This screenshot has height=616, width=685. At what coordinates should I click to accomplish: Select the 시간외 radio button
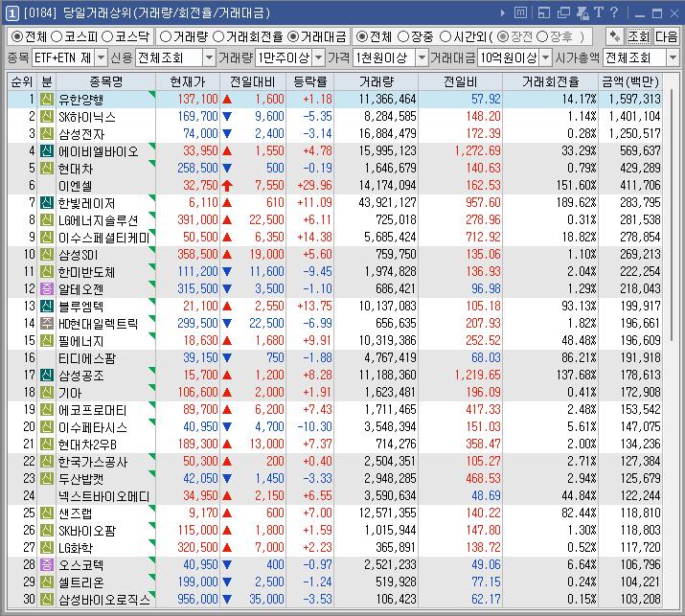coord(445,36)
